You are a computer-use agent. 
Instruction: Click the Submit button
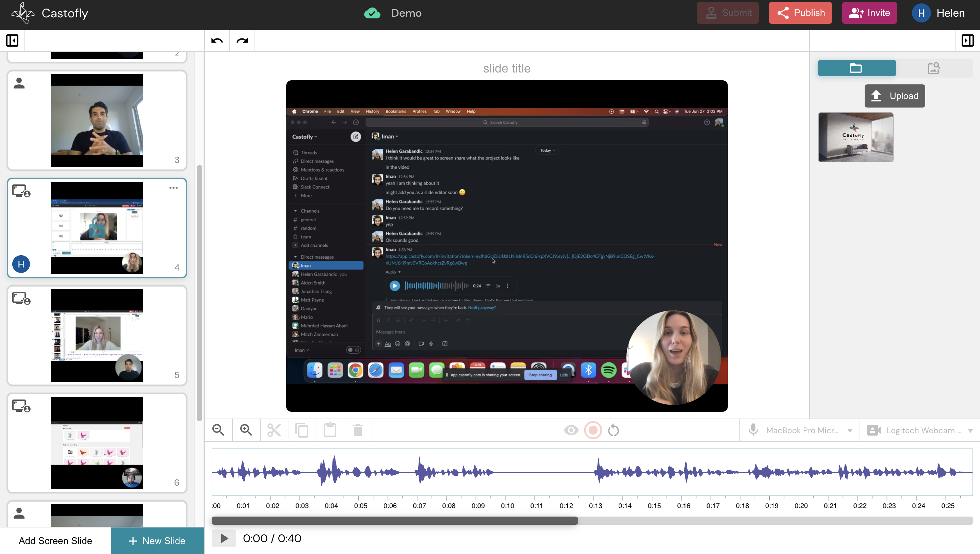tap(728, 13)
